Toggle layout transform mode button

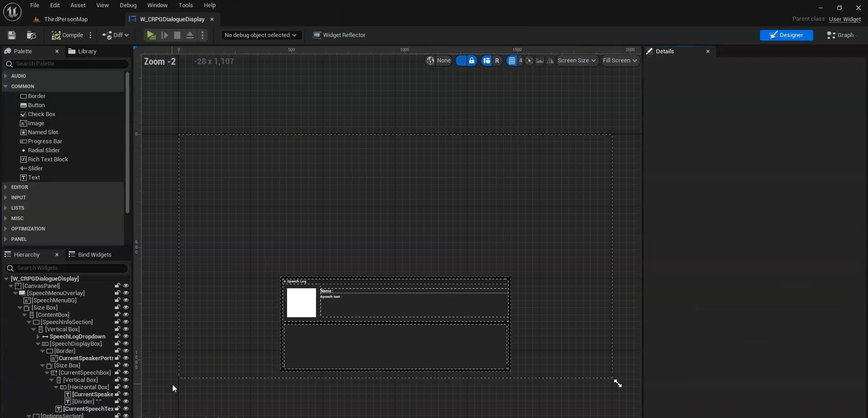point(486,61)
